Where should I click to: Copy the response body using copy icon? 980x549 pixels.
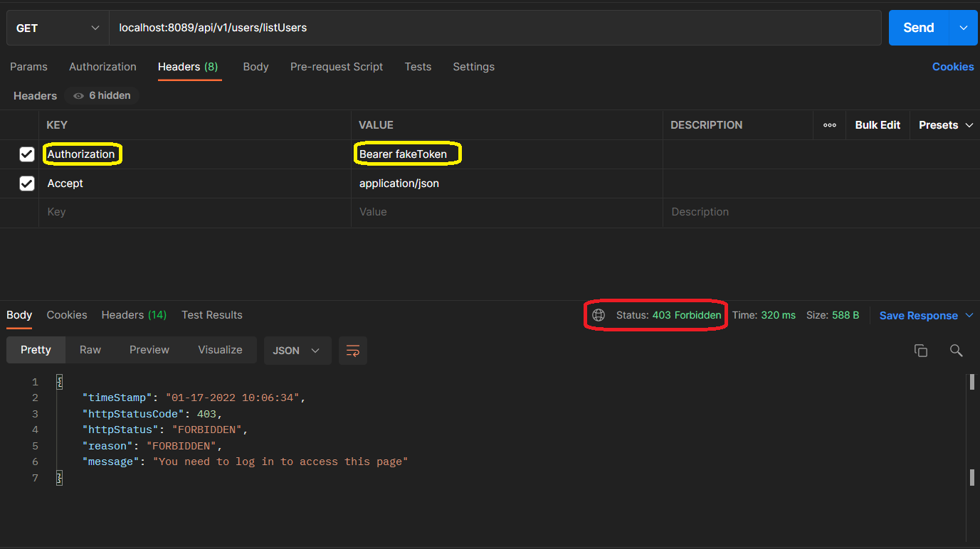920,351
